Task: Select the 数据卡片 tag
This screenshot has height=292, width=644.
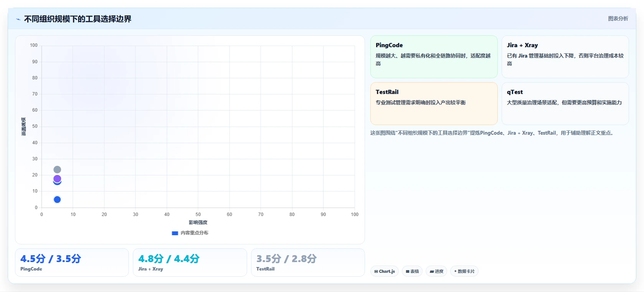Action: [x=464, y=271]
